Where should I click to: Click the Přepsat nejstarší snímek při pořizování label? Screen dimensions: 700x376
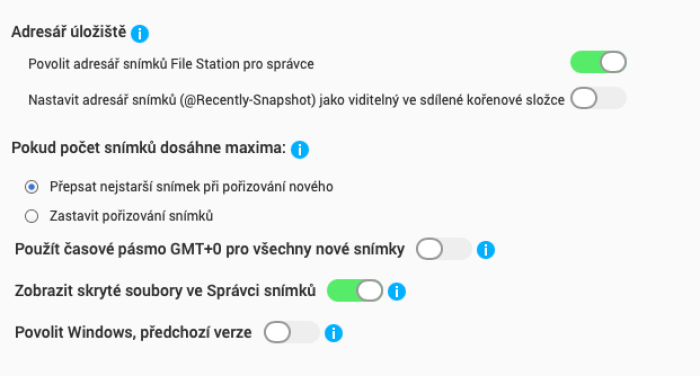(192, 187)
